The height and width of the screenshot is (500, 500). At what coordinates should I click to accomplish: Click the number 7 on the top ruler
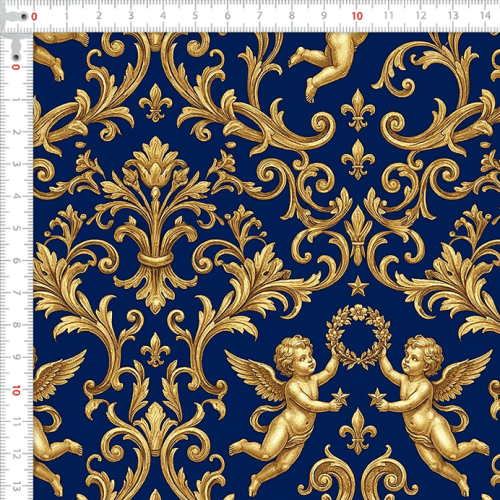tap(259, 16)
